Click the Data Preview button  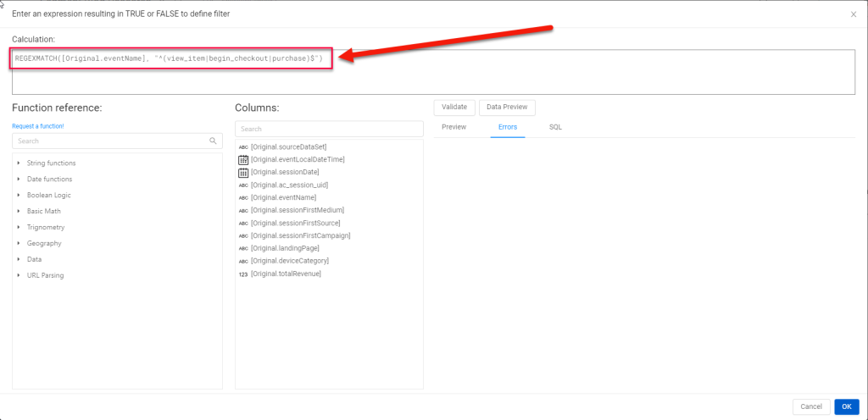pyautogui.click(x=507, y=108)
